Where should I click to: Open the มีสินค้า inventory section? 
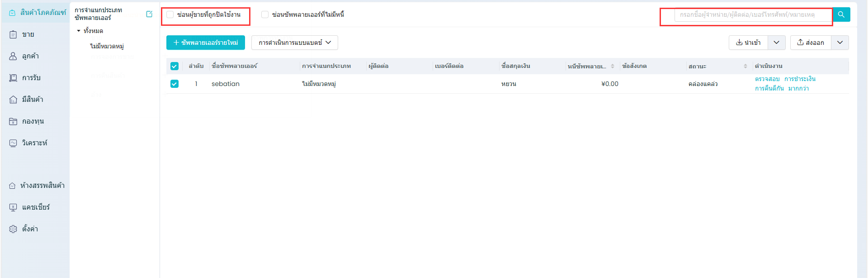[33, 100]
